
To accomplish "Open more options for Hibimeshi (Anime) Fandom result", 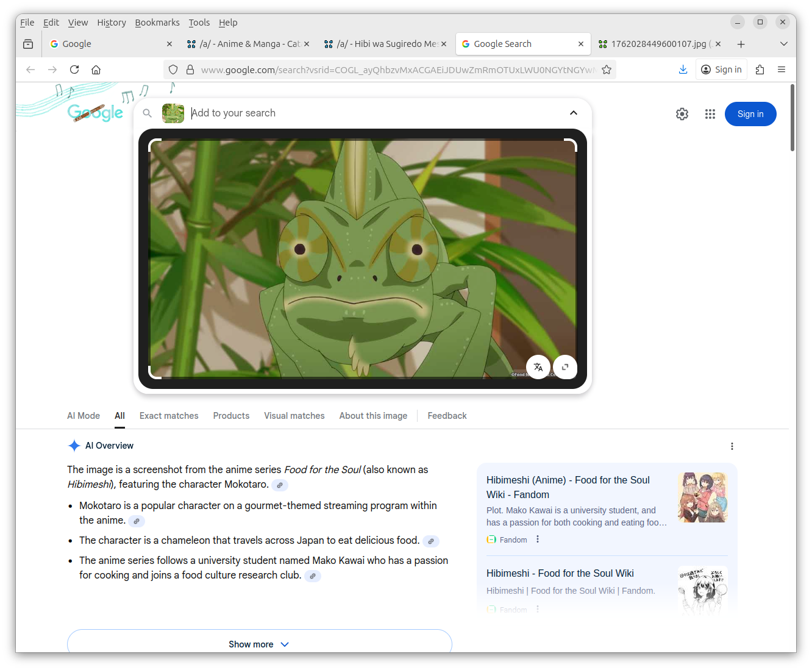I will pos(538,540).
